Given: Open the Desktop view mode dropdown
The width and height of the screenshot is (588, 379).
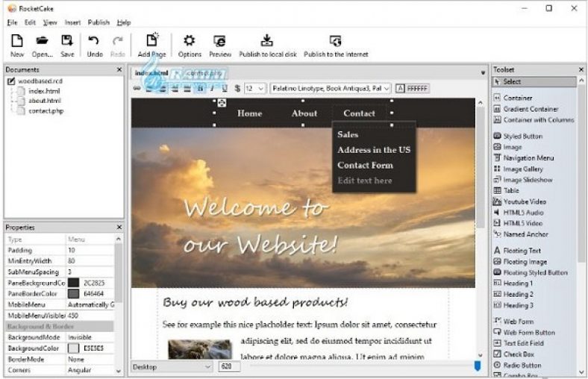Looking at the screenshot, I should click(x=172, y=367).
